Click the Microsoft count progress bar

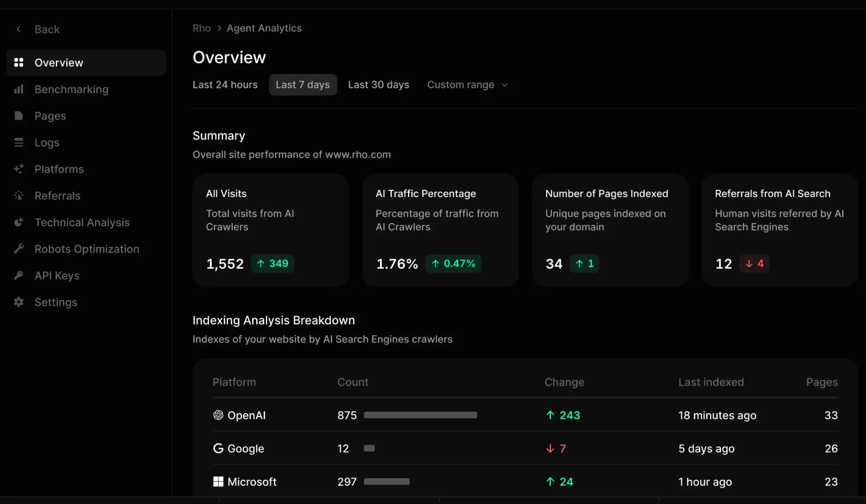tap(387, 482)
